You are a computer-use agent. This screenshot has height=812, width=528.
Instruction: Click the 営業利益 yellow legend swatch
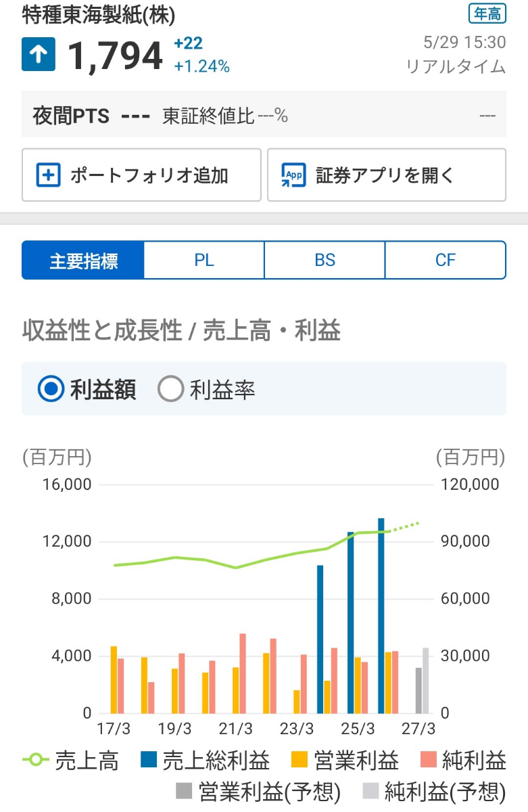coord(300,761)
